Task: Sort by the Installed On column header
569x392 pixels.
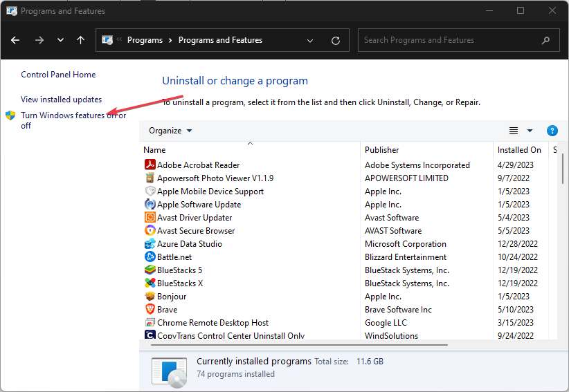Action: (521, 150)
